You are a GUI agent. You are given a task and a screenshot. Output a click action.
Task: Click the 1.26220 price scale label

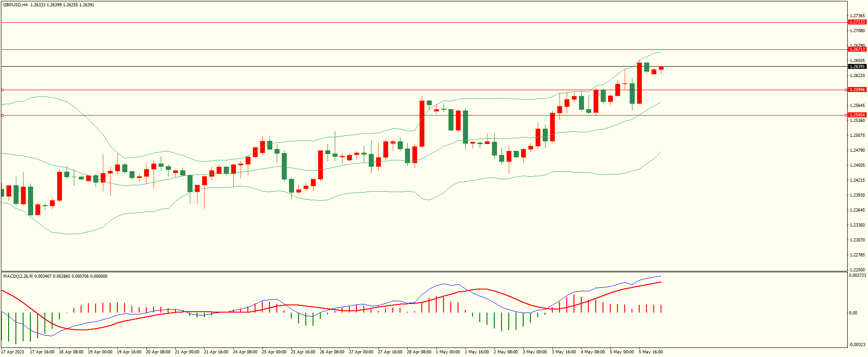857,76
